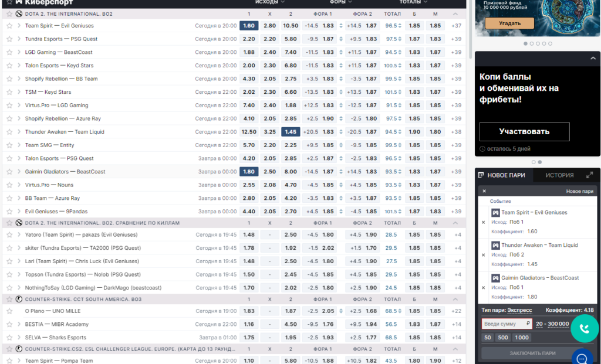Choose quick stake amount 1000

(x=522, y=338)
